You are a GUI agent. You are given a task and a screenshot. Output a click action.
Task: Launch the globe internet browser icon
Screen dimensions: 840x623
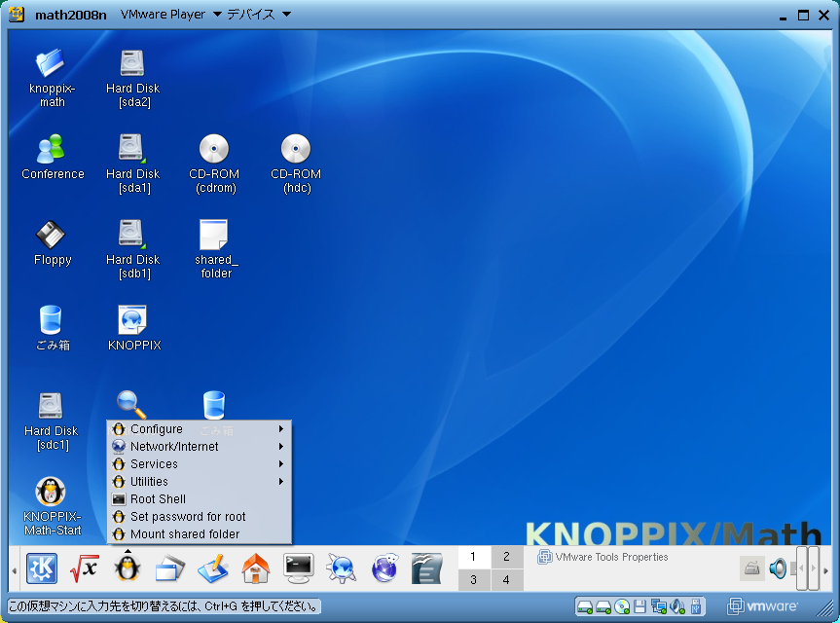tap(384, 568)
